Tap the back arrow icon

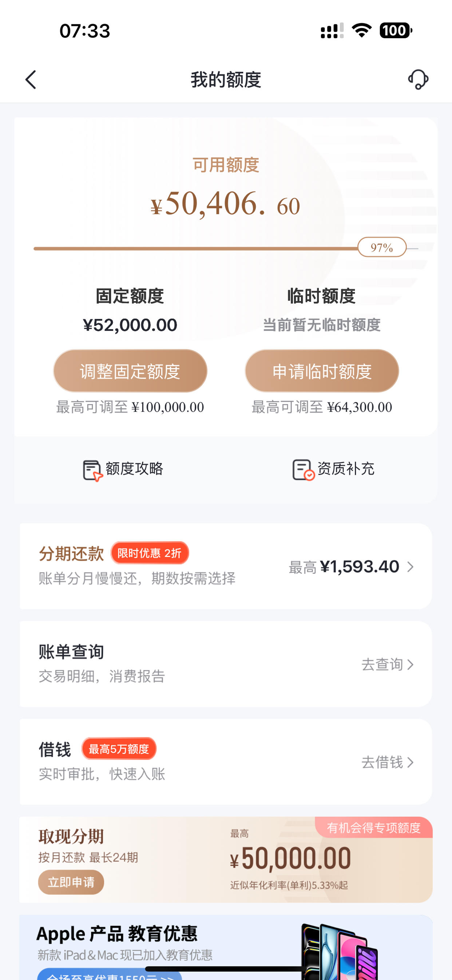pyautogui.click(x=31, y=79)
